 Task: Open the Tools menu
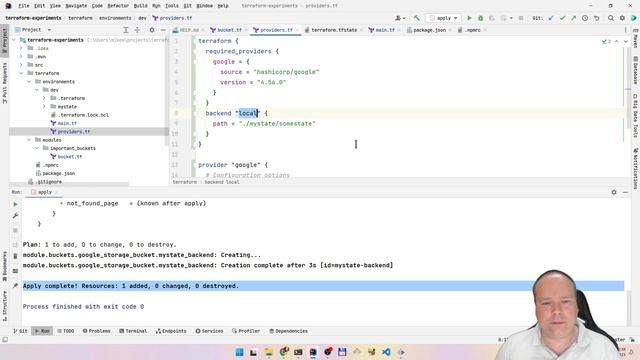(x=172, y=6)
